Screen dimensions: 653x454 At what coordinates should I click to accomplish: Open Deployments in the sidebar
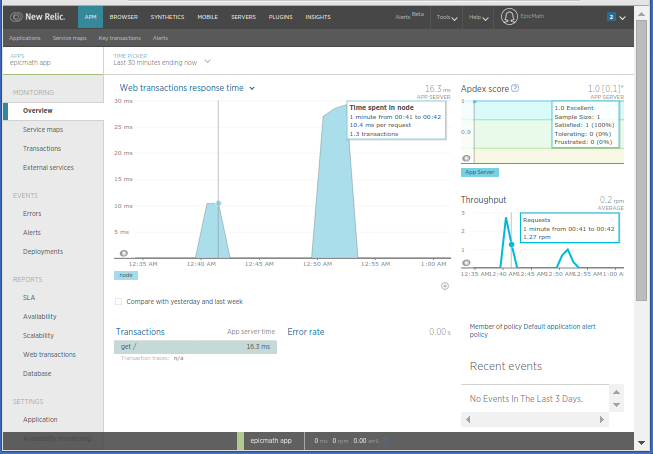(43, 252)
